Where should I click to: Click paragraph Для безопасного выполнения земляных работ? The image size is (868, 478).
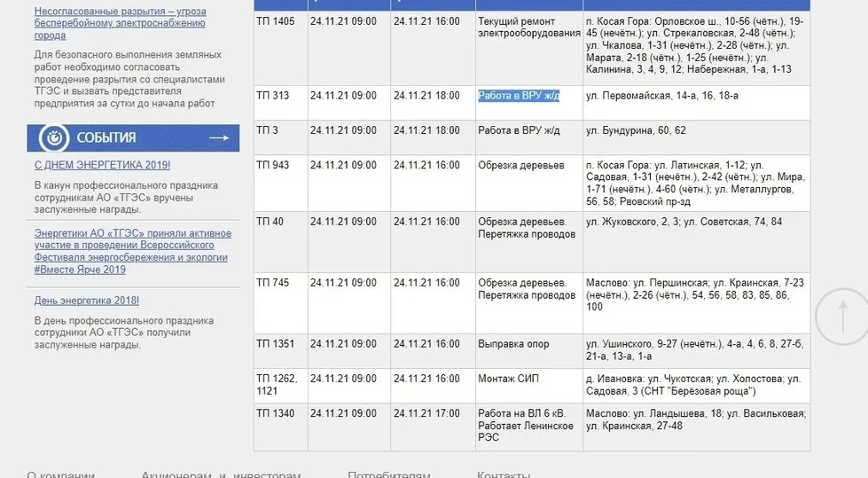(129, 79)
